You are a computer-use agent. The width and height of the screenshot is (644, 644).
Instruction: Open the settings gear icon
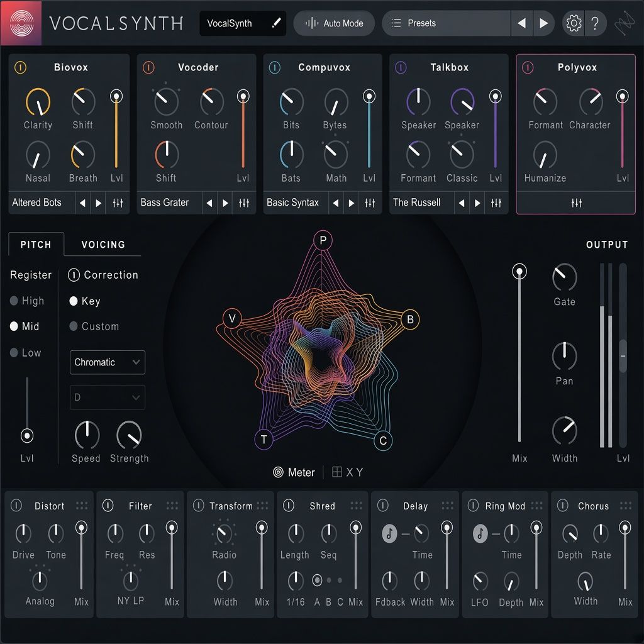(x=574, y=23)
